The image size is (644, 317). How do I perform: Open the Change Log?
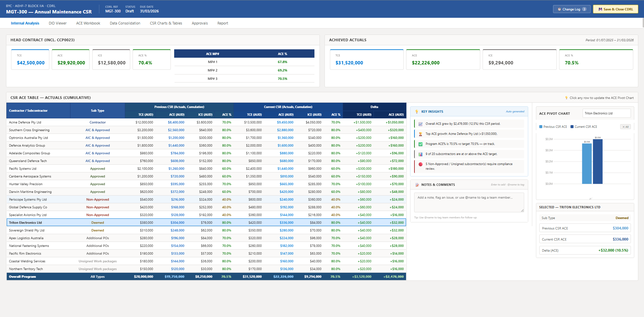coord(571,9)
